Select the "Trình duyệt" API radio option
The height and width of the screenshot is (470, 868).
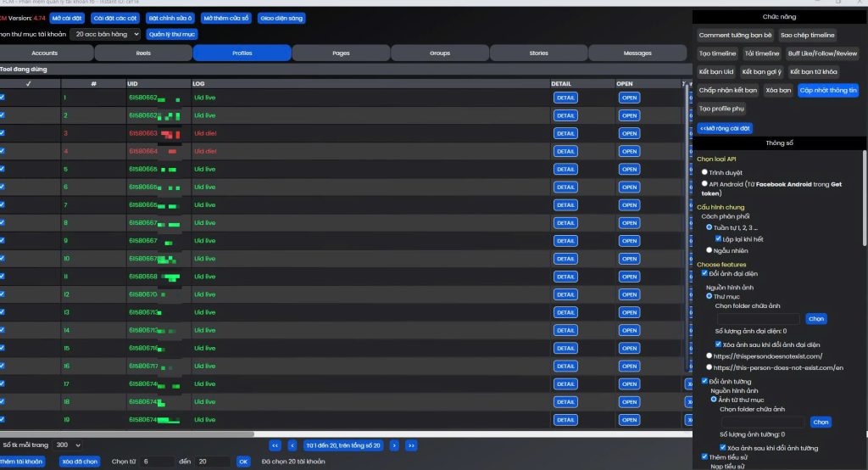point(705,171)
